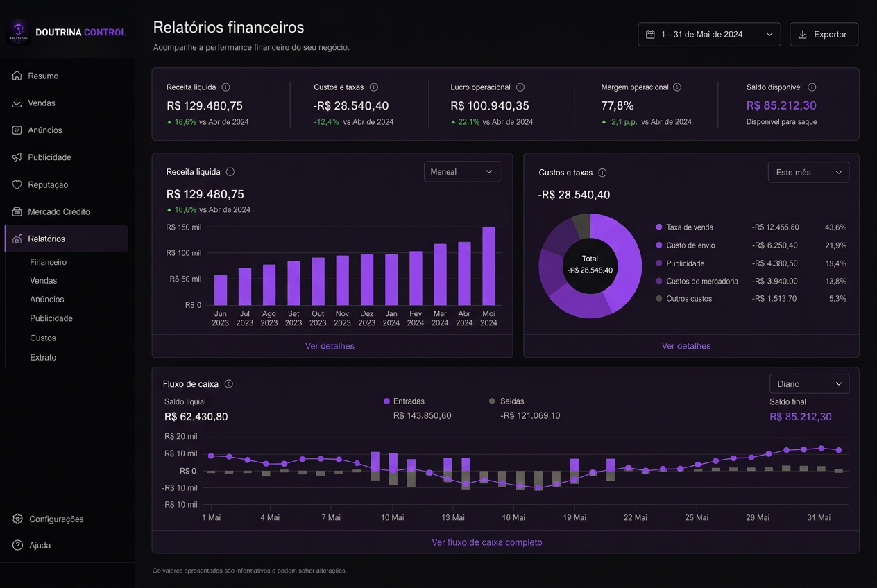
Task: Click info icon in Custos e taxas chart card
Action: coord(602,173)
